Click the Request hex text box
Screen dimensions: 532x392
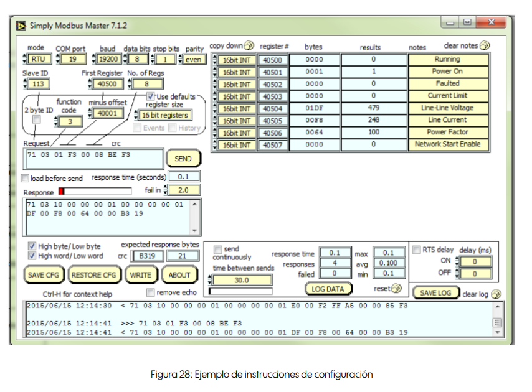(93, 159)
